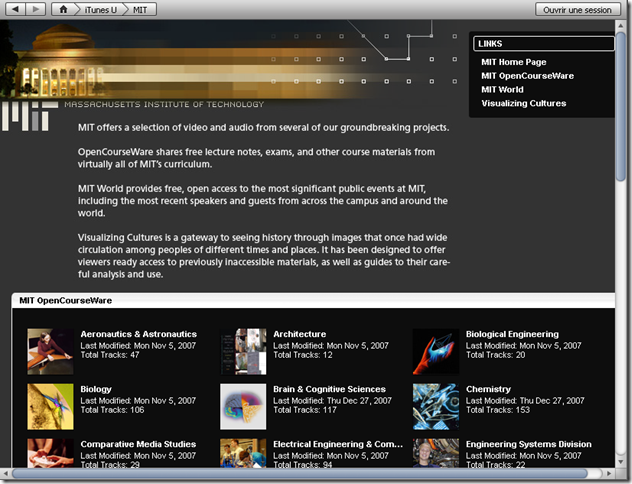Click Ouvrir une session button
Viewport: 632px width, 484px height.
point(577,9)
